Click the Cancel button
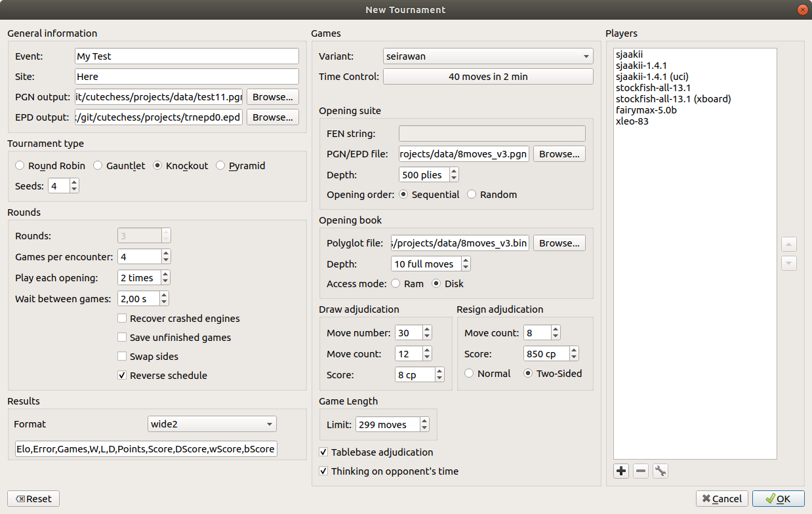Screen dimensions: 812x514 click(722, 499)
